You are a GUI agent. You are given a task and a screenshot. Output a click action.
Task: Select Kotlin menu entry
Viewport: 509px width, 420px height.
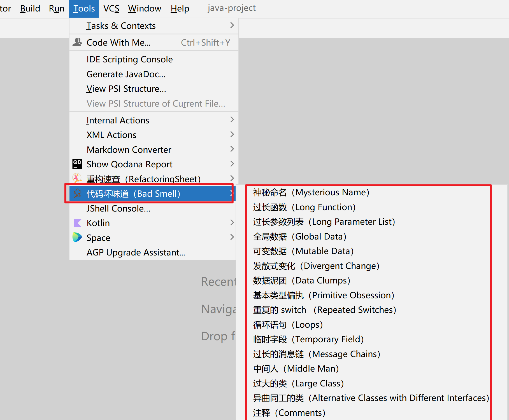(152, 223)
